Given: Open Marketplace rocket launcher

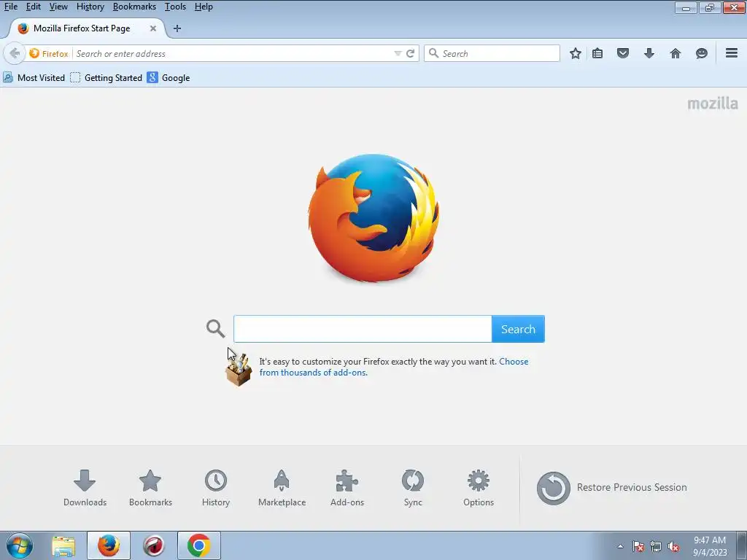Looking at the screenshot, I should click(282, 488).
